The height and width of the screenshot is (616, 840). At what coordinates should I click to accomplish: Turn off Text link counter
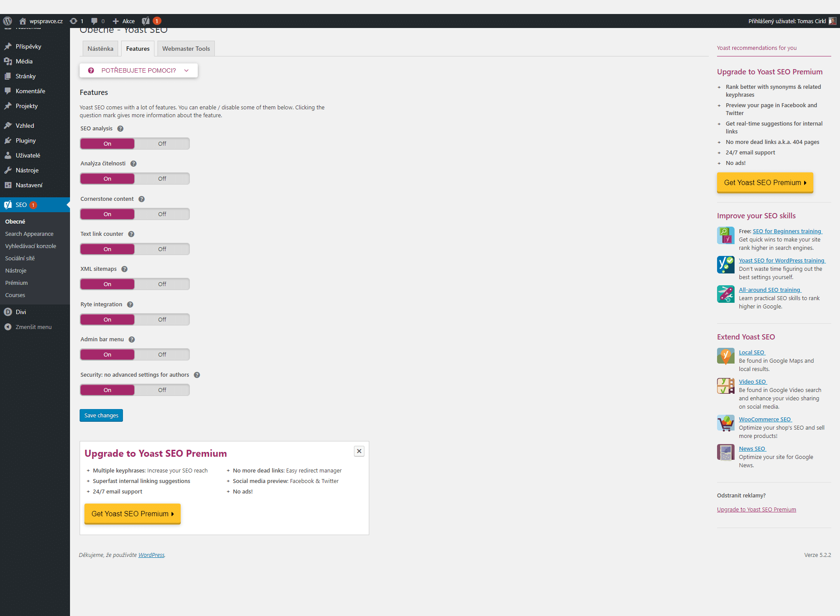pyautogui.click(x=162, y=249)
